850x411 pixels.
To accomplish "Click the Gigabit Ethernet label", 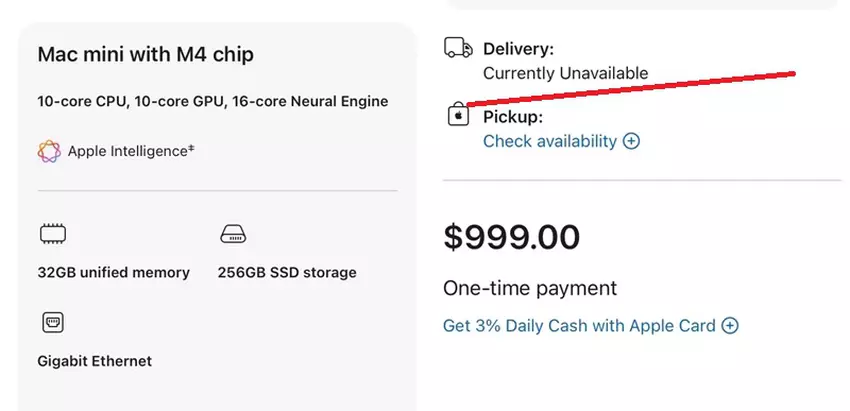I will click(95, 360).
